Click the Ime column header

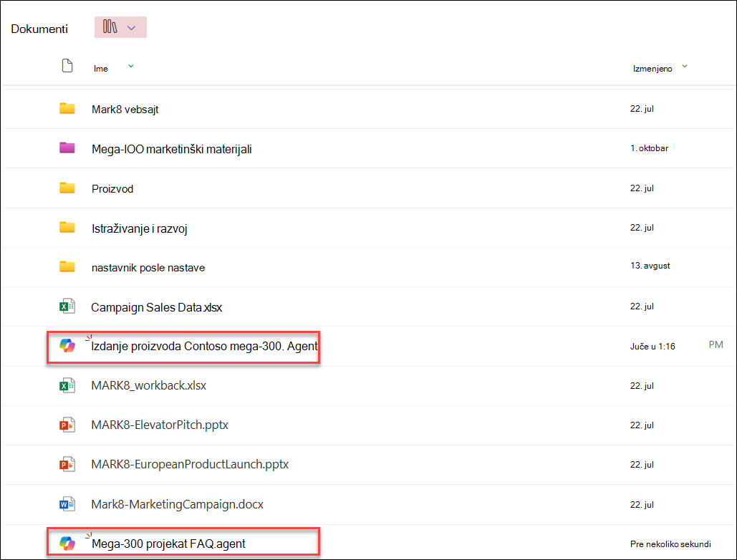pos(100,69)
